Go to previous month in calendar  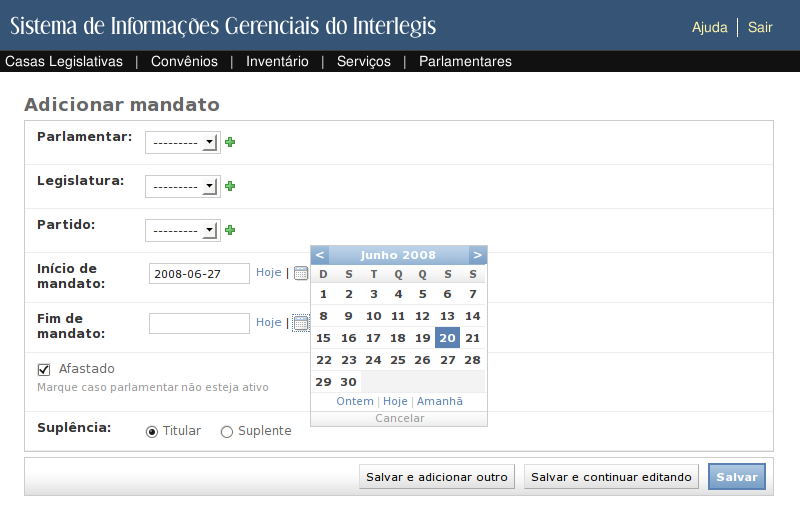pyautogui.click(x=320, y=255)
